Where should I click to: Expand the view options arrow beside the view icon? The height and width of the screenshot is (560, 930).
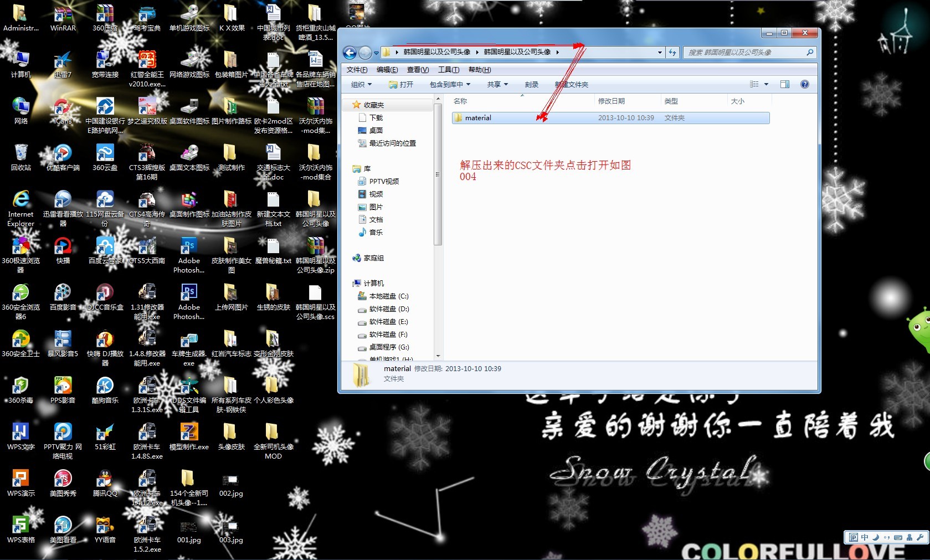tap(767, 84)
